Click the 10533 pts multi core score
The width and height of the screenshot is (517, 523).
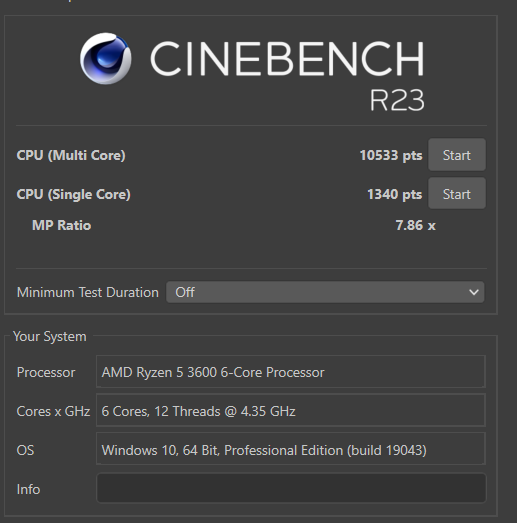[391, 155]
